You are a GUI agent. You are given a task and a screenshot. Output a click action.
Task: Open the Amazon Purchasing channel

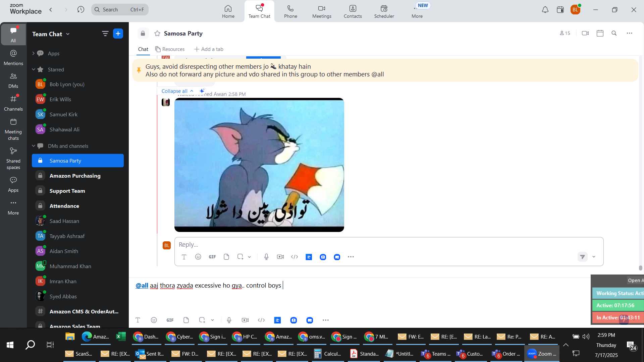pyautogui.click(x=78, y=176)
